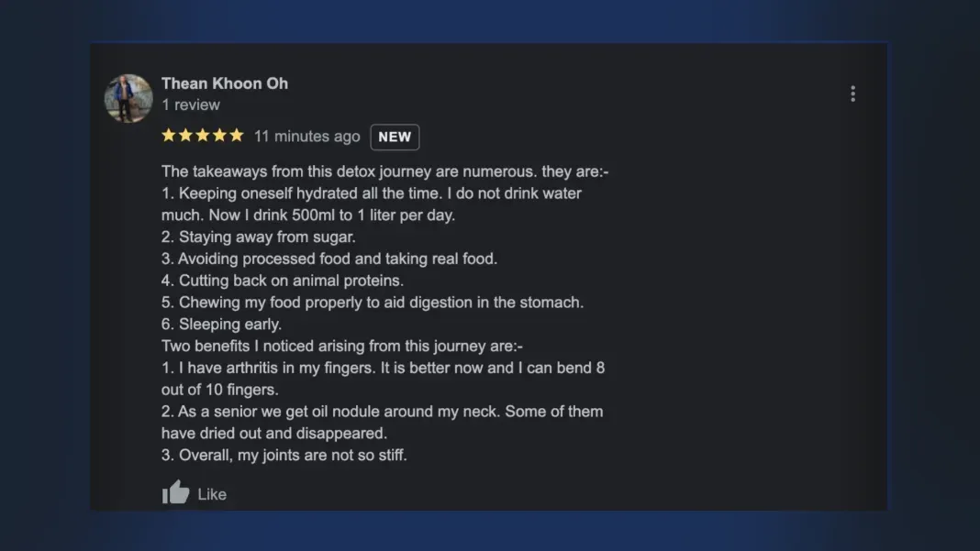Select the fifth yellow rating star
The height and width of the screenshot is (551, 980).
[x=236, y=136]
